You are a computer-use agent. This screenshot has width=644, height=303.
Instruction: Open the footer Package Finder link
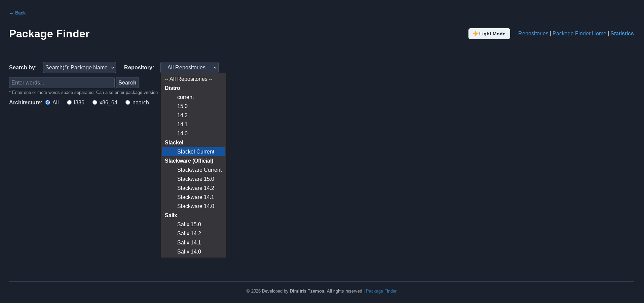click(x=381, y=291)
